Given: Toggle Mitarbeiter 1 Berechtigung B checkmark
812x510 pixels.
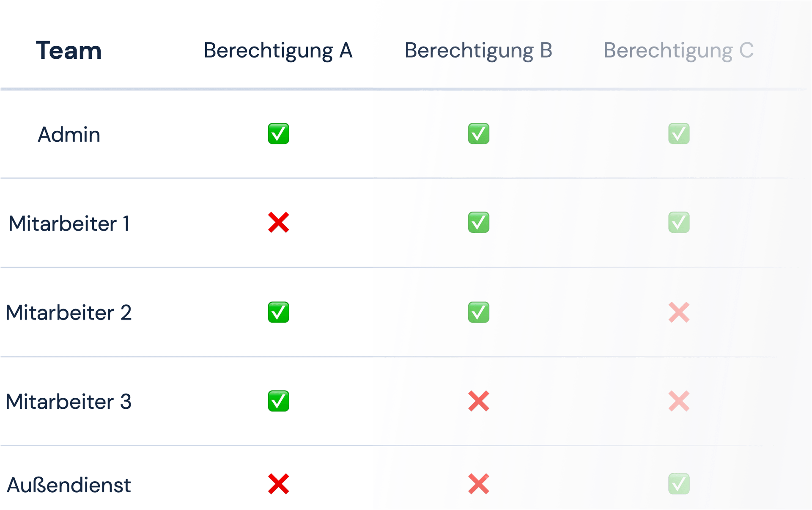Looking at the screenshot, I should tap(479, 223).
